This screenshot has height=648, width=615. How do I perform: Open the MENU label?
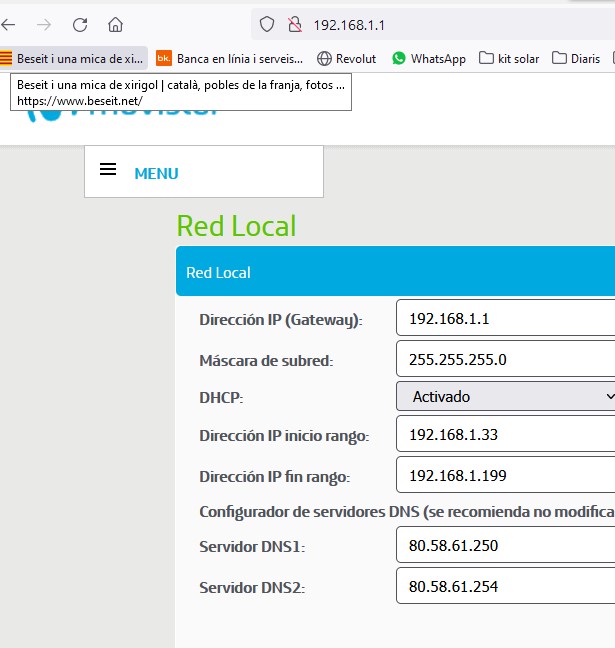pyautogui.click(x=156, y=174)
